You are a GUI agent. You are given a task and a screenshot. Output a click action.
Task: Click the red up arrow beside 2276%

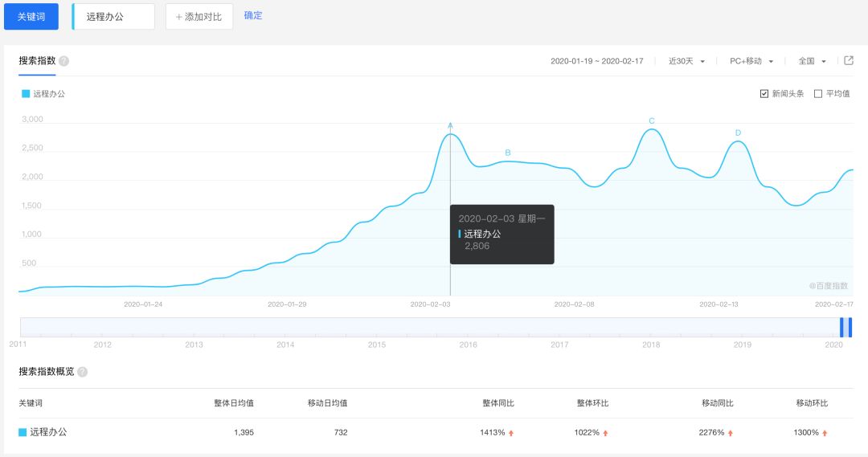730,433
